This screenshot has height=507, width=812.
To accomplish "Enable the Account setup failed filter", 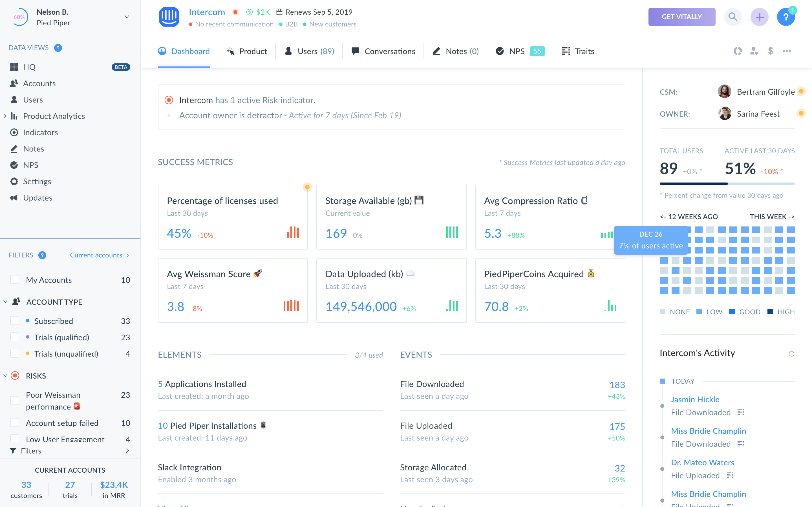I will click(15, 422).
